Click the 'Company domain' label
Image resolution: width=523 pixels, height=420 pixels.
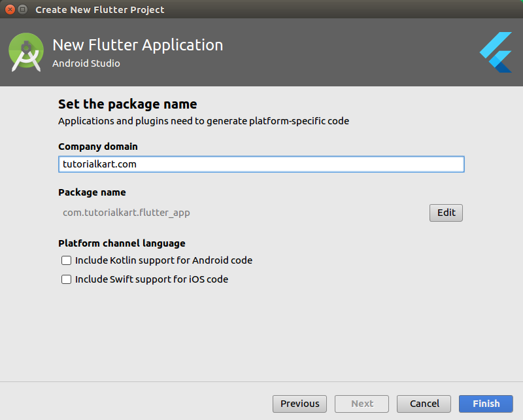[97, 147]
